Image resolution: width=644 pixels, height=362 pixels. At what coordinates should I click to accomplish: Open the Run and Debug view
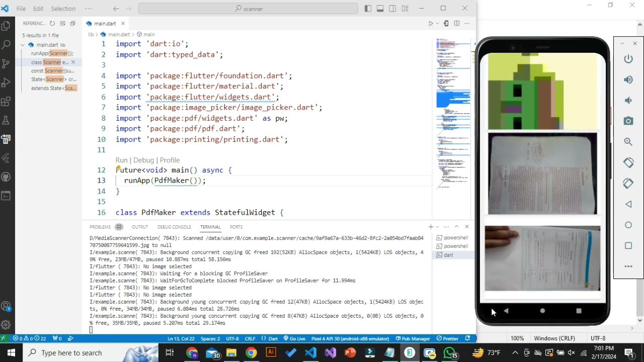6,82
